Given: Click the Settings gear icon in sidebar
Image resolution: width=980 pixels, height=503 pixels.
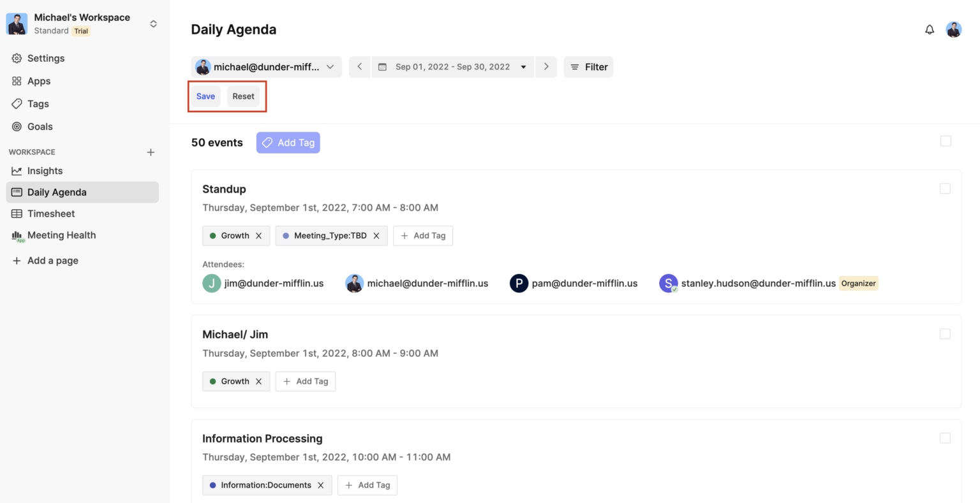Looking at the screenshot, I should [x=17, y=58].
